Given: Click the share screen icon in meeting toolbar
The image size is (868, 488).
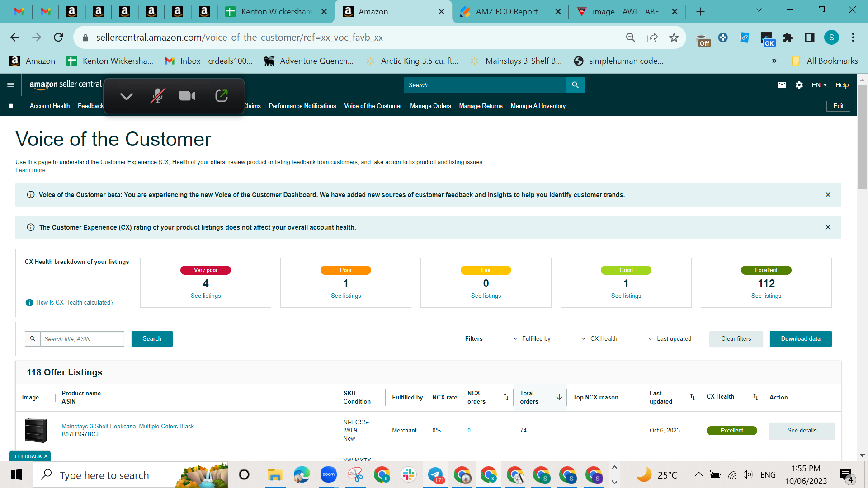Looking at the screenshot, I should coord(222,96).
